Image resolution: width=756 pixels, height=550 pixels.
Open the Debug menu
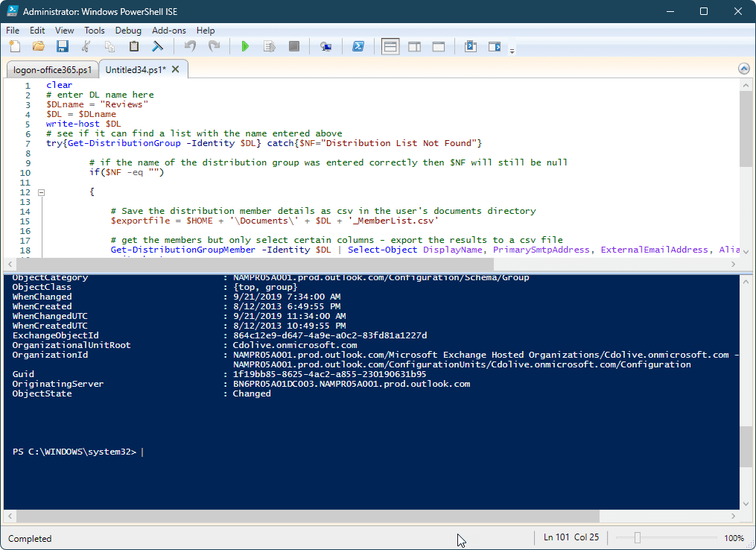(127, 31)
